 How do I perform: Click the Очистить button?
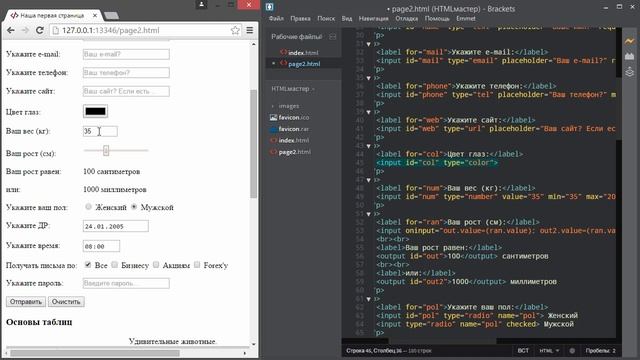[66, 302]
